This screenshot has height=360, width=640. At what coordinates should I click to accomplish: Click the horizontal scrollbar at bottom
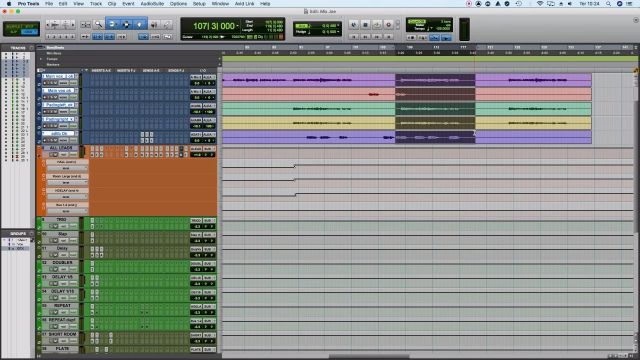tap(369, 356)
